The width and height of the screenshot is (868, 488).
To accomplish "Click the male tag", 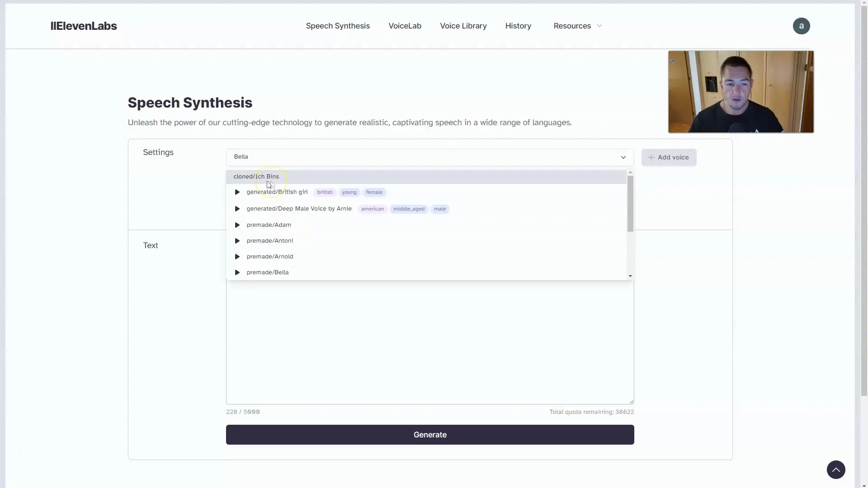I will [x=439, y=209].
